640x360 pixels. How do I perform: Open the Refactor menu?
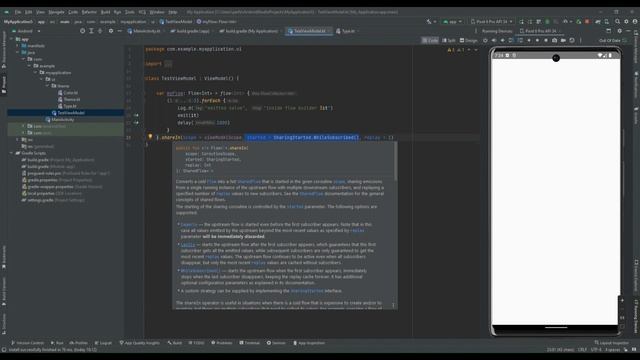[89, 12]
